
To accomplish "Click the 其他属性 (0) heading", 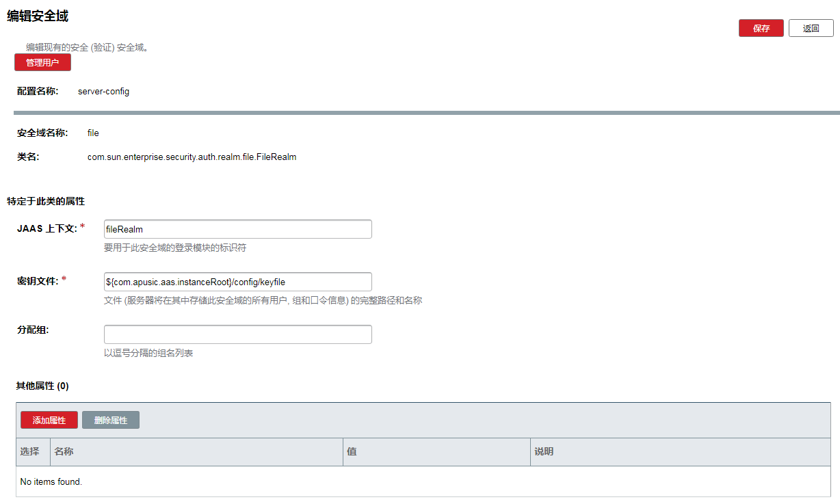I will [42, 386].
